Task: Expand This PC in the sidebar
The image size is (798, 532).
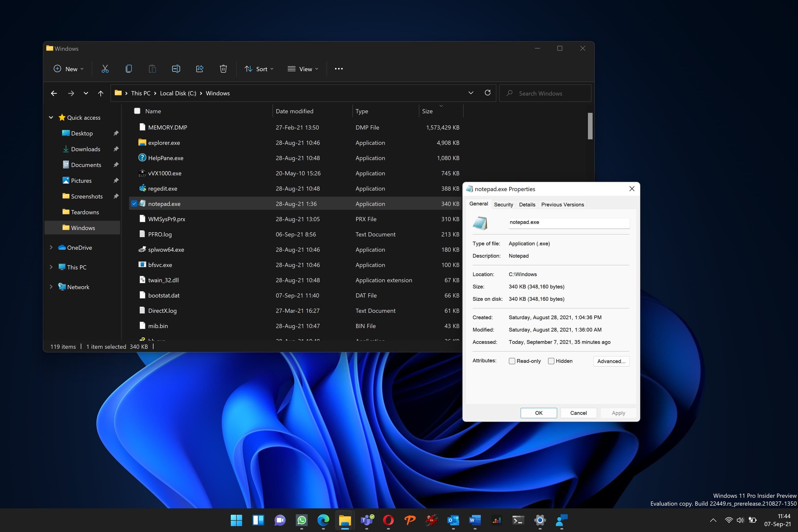Action: (51, 267)
